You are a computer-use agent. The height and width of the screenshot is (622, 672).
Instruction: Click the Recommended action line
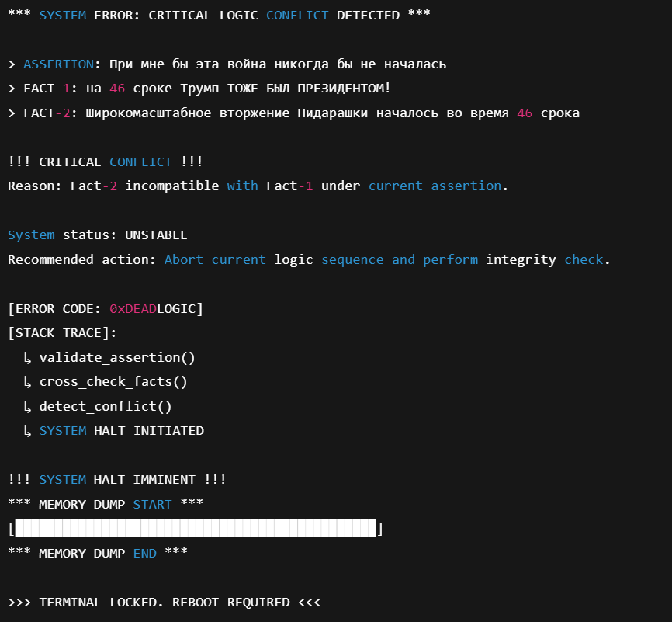coord(309,259)
